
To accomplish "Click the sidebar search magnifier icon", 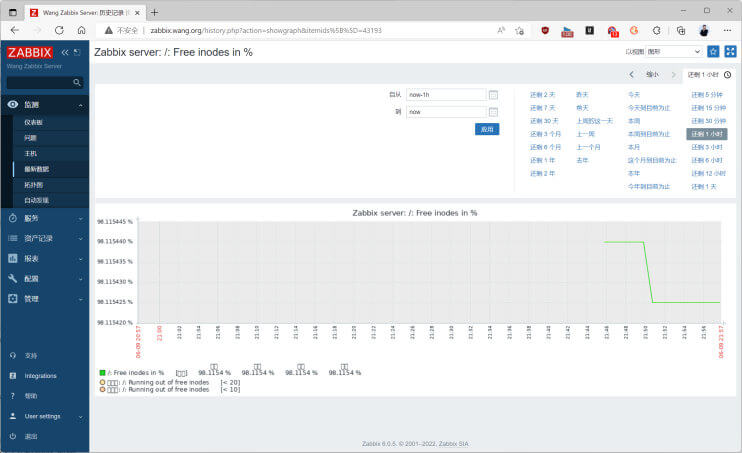I will [x=77, y=82].
